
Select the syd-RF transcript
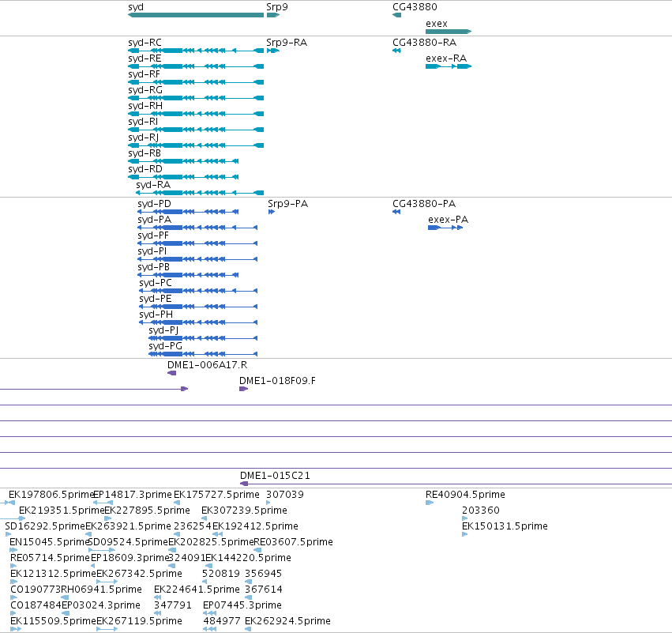pyautogui.click(x=196, y=82)
